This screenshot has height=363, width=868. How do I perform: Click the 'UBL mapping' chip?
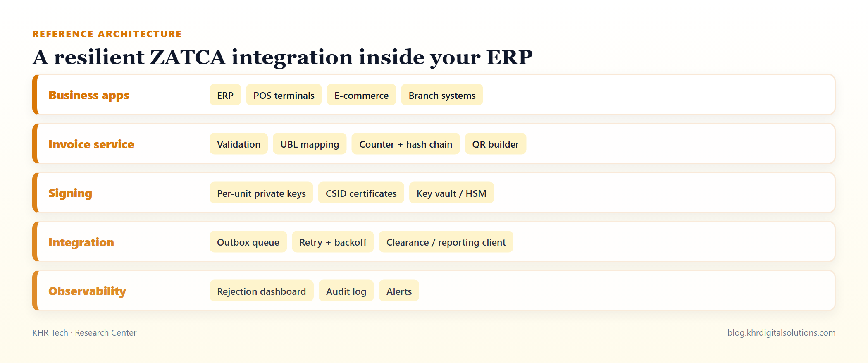point(310,144)
